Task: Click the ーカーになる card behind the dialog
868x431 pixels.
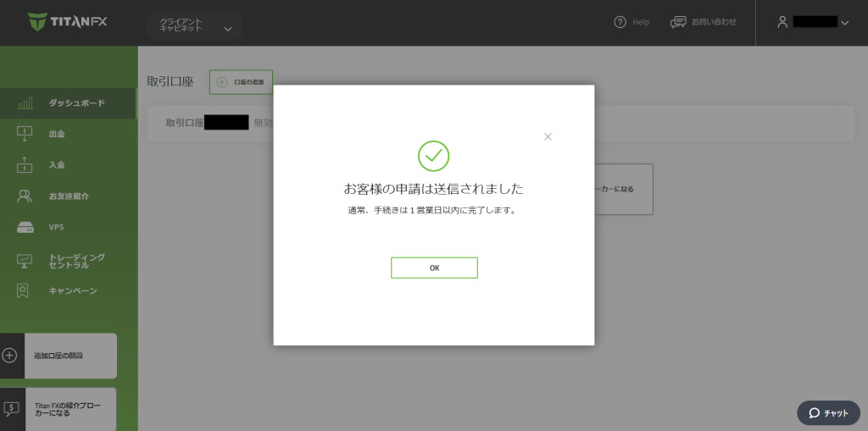Action: [x=623, y=189]
